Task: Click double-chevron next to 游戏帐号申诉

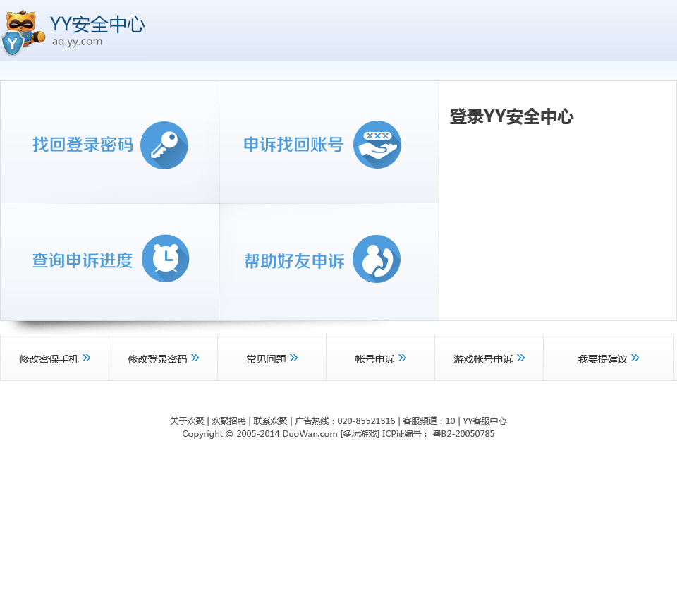Action: (x=520, y=358)
